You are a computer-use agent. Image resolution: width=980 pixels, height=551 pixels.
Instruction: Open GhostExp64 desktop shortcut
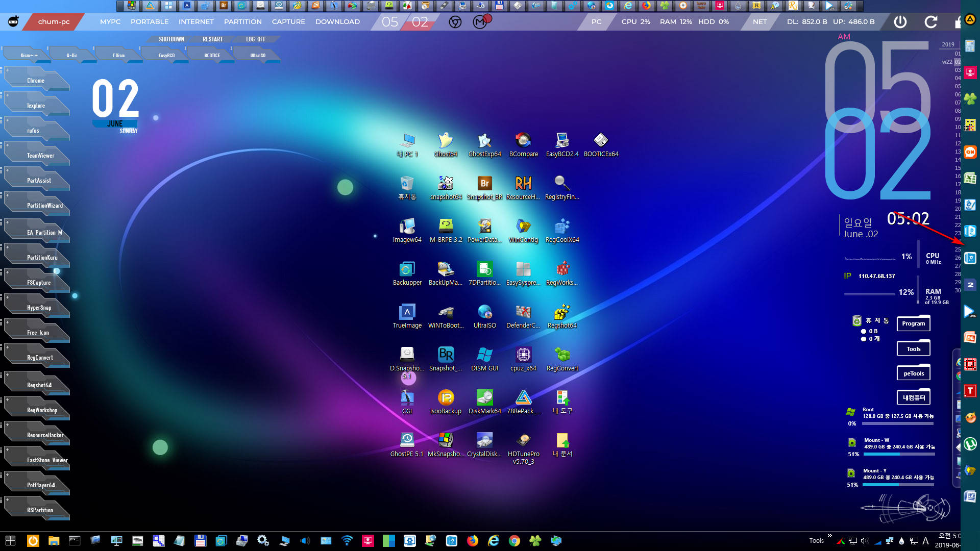[484, 145]
